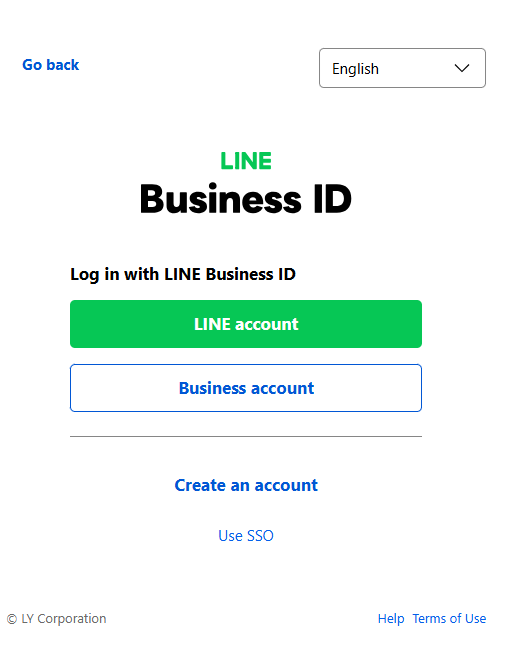View the Terms of Use

click(449, 619)
